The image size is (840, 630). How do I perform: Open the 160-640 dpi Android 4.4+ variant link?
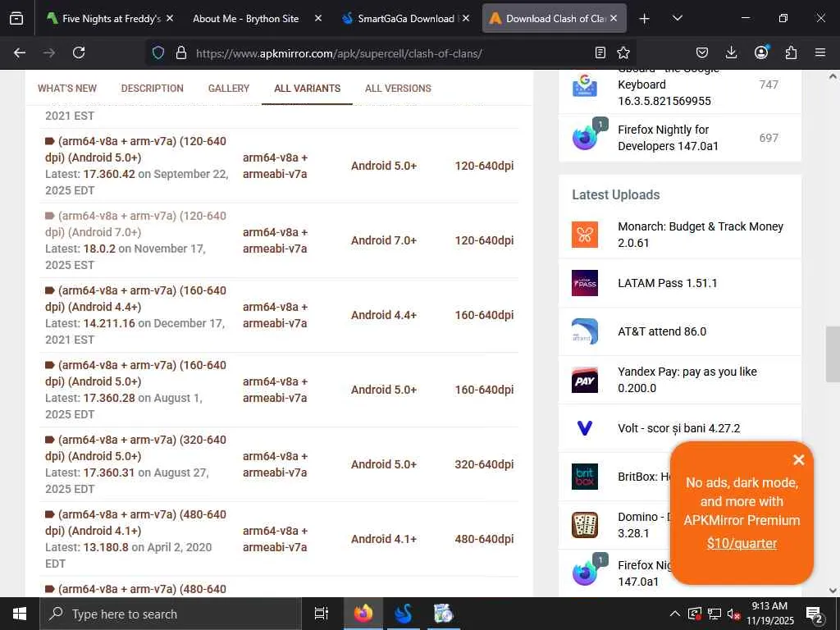click(x=135, y=299)
